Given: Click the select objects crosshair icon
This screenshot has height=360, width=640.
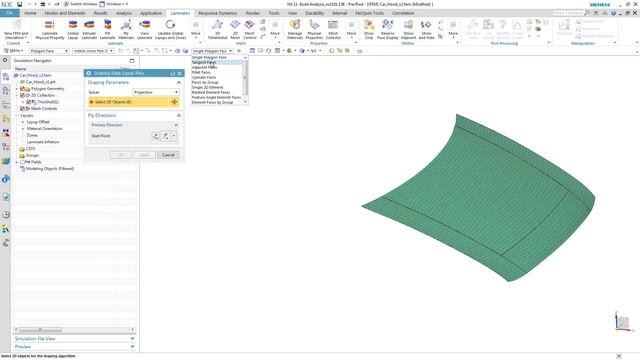Looking at the screenshot, I should pos(174,102).
